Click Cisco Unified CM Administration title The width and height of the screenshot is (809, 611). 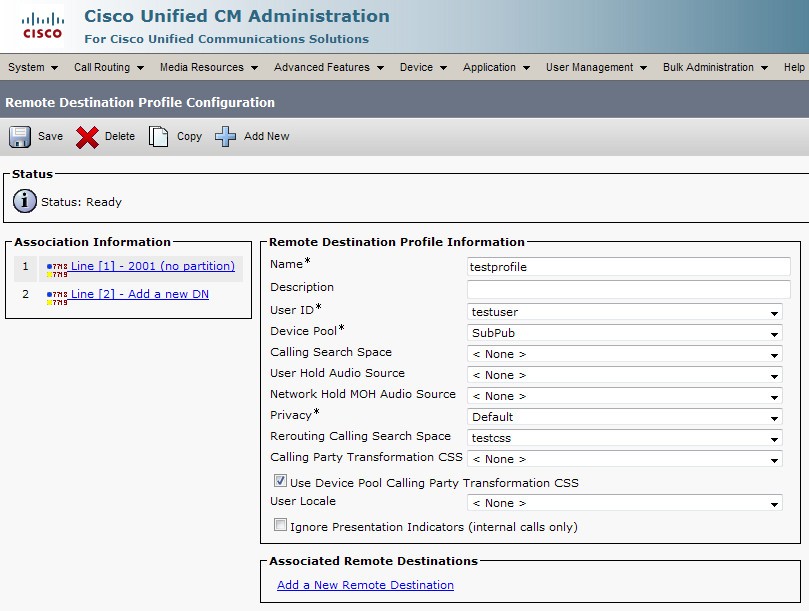click(x=237, y=16)
